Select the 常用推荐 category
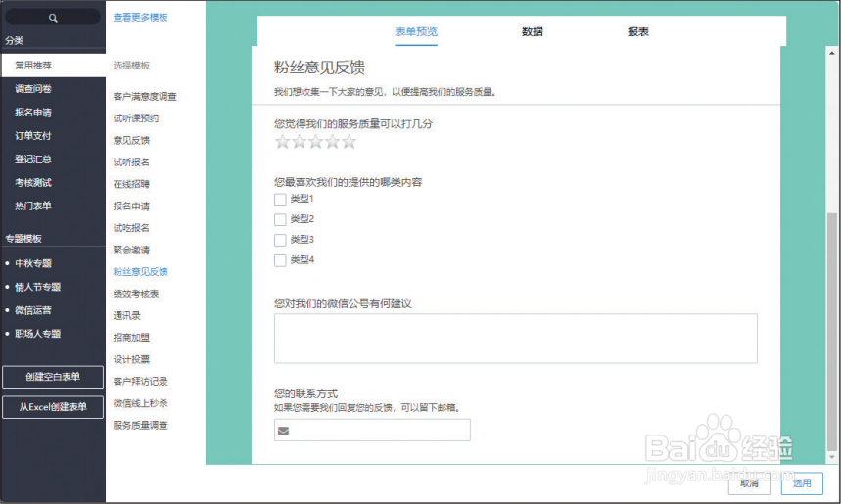This screenshot has width=841, height=504. (x=53, y=66)
